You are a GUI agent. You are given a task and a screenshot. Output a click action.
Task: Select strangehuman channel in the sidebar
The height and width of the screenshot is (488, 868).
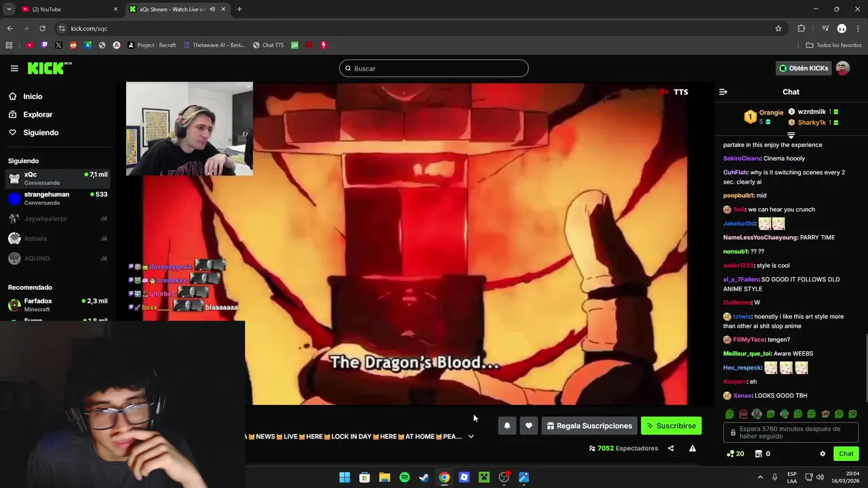(58, 198)
